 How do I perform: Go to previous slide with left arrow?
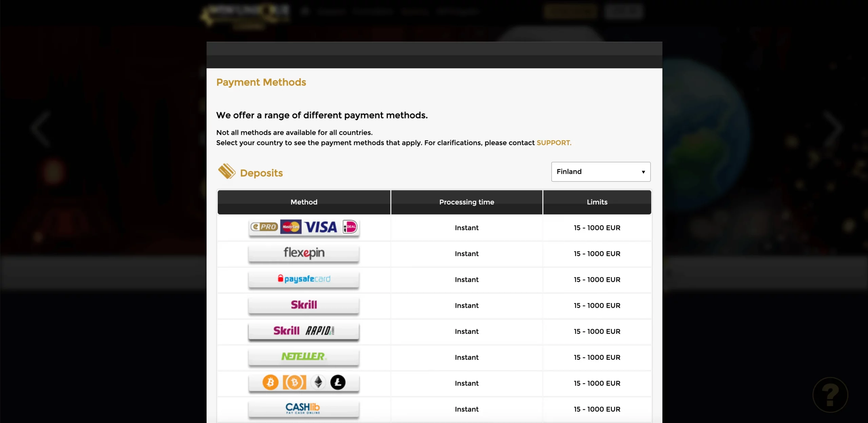(x=41, y=129)
